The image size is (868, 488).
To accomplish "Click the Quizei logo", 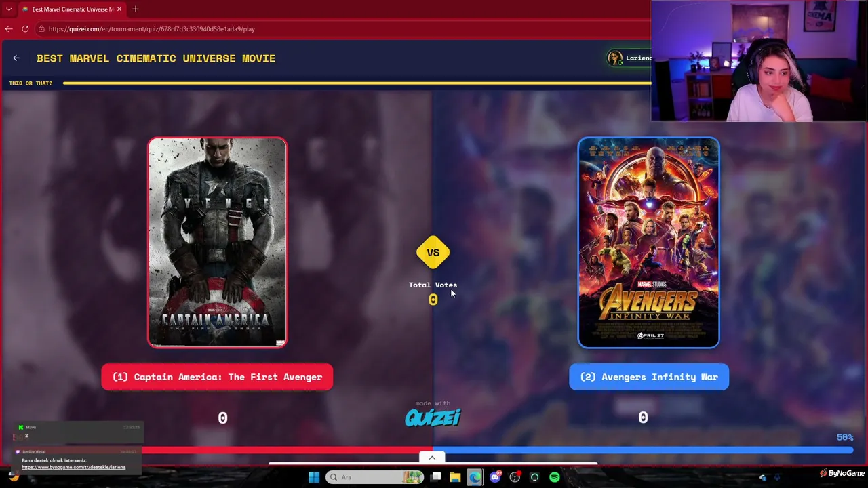I will 433,417.
